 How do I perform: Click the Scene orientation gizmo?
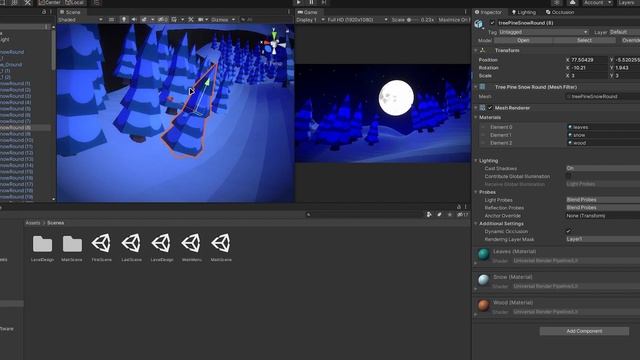[274, 44]
